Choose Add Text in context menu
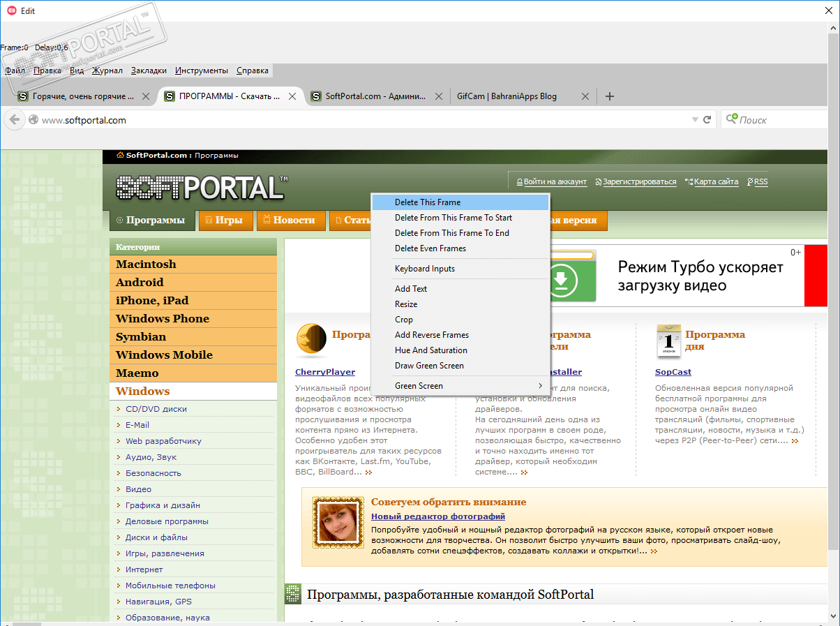 click(460, 289)
